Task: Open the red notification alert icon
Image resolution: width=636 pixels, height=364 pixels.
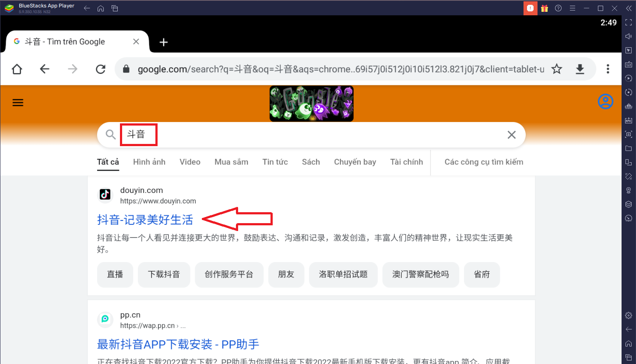Action: coord(531,8)
